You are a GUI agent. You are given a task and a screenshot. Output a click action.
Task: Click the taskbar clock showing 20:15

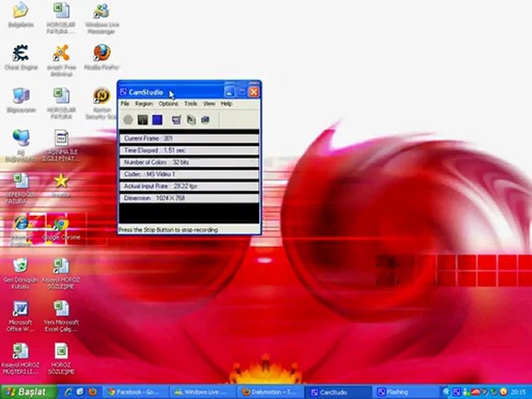click(x=519, y=392)
